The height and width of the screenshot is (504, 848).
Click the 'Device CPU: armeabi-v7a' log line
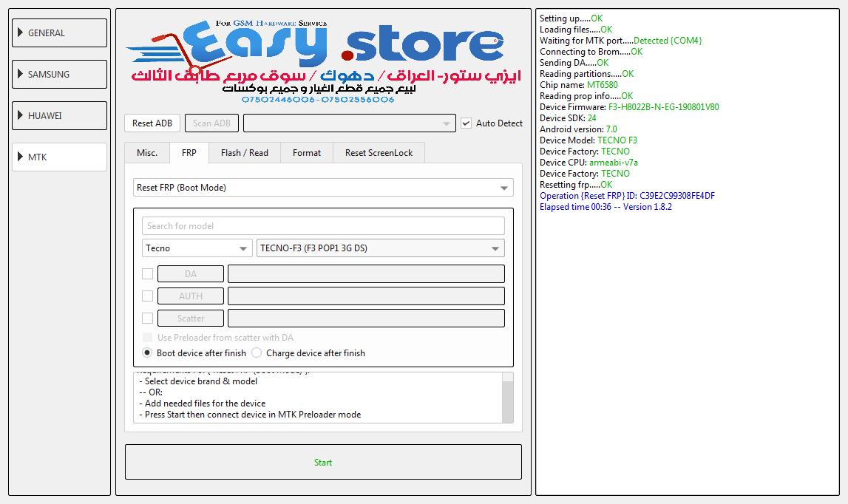coord(588,163)
